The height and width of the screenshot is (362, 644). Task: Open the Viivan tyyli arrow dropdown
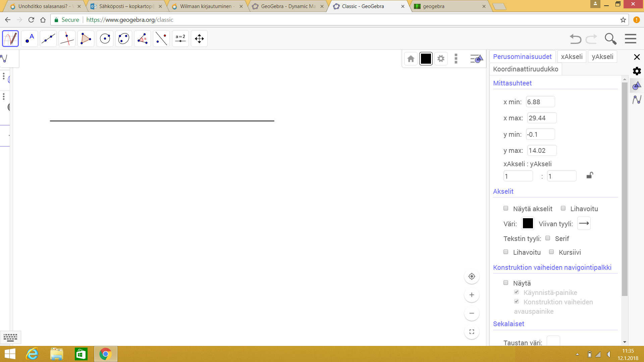click(584, 224)
